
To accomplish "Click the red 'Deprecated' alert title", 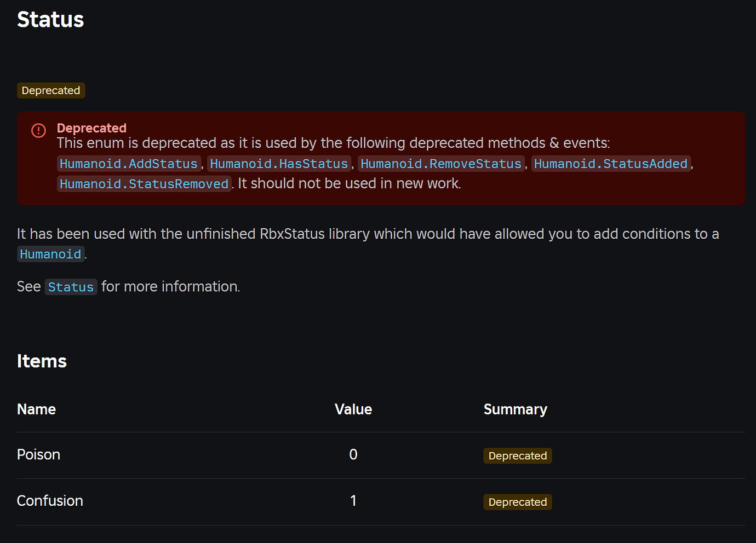I will tap(91, 128).
